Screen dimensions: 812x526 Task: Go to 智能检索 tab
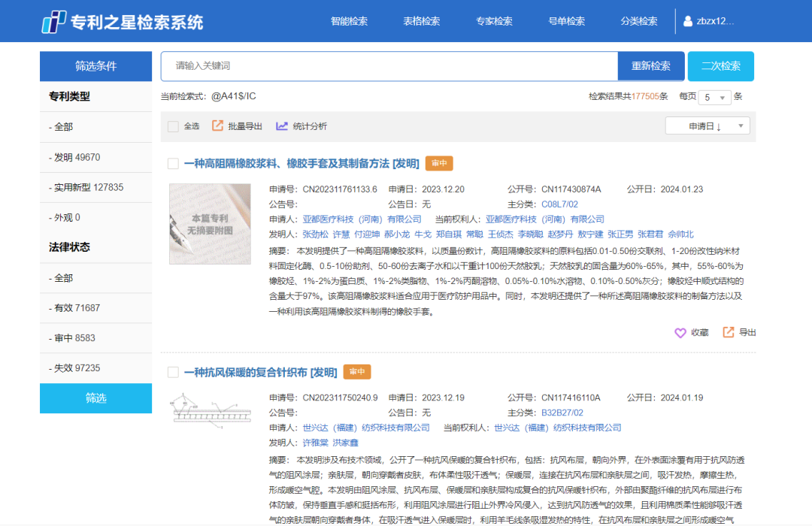click(x=349, y=21)
